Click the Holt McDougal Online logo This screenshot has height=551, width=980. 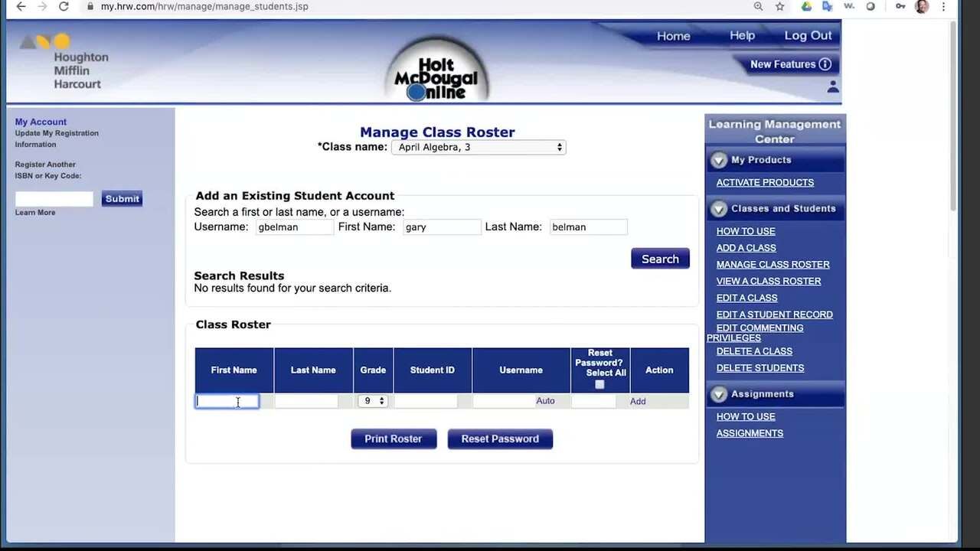pyautogui.click(x=437, y=67)
